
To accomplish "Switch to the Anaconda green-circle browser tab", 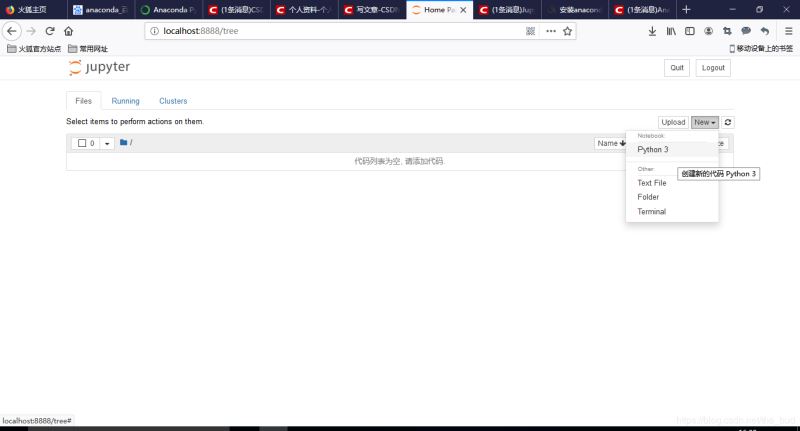I will point(168,10).
